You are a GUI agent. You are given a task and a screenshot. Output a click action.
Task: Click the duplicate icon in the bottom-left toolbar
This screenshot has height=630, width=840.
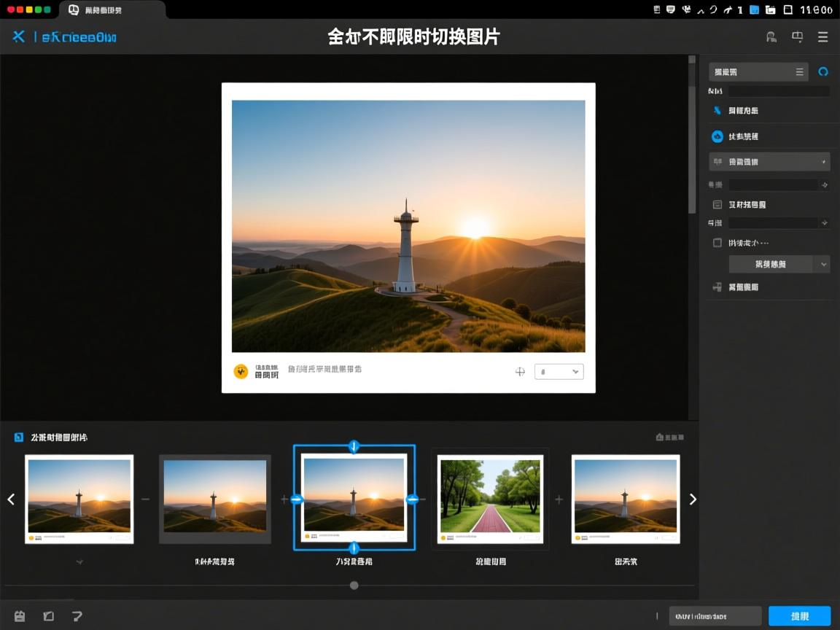47,616
